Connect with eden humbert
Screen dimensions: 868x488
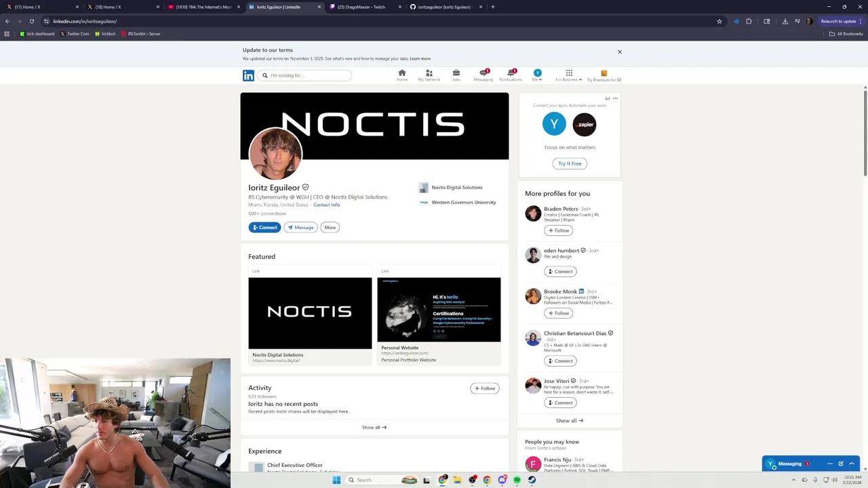point(560,272)
